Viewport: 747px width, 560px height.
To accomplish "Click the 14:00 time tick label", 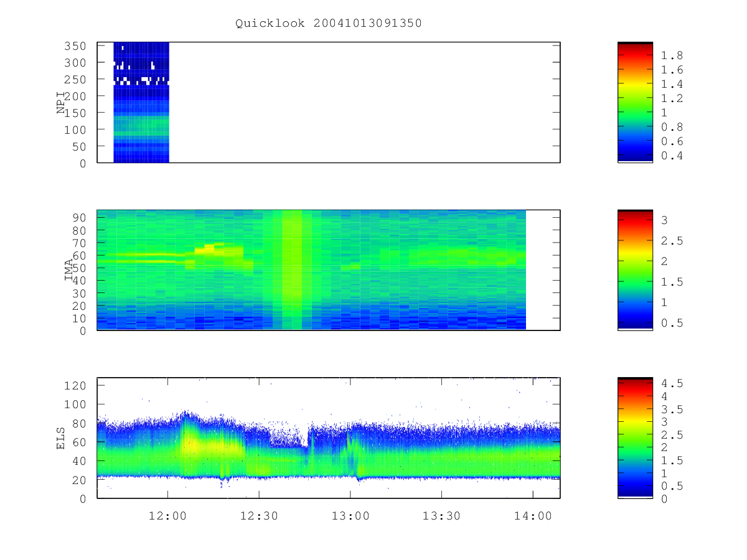I will pos(533,516).
